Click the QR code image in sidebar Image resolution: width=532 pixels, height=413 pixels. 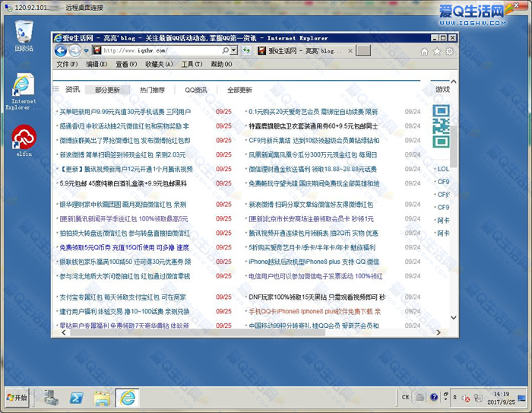[x=441, y=126]
